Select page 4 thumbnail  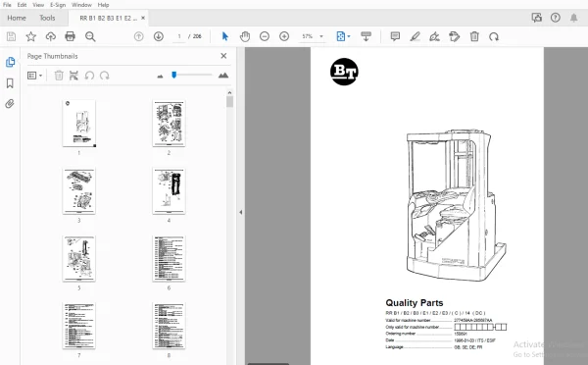pos(169,191)
